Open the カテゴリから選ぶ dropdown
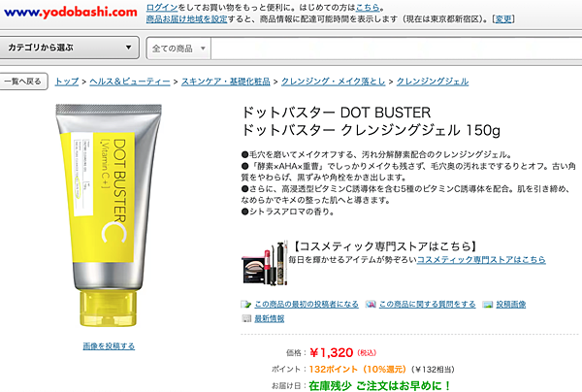The image size is (582, 392). pos(70,48)
